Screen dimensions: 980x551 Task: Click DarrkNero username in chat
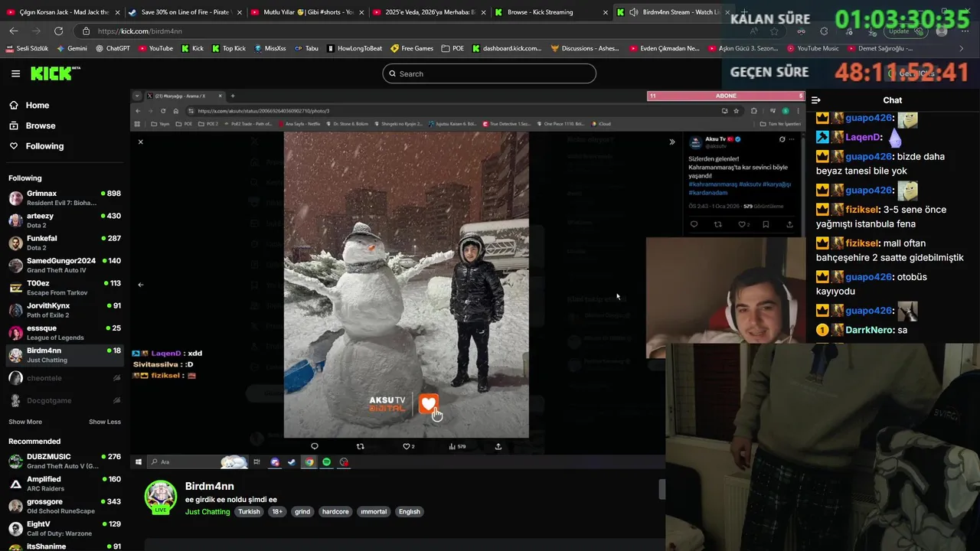(x=869, y=331)
